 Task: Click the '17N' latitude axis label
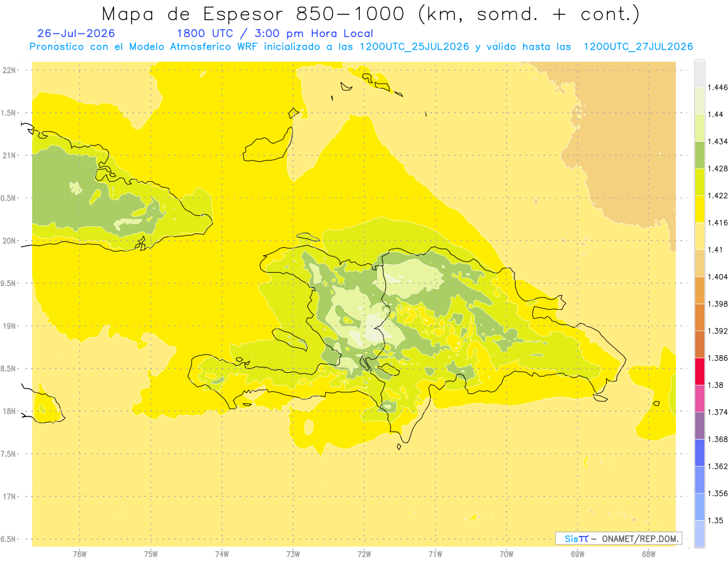coord(10,497)
